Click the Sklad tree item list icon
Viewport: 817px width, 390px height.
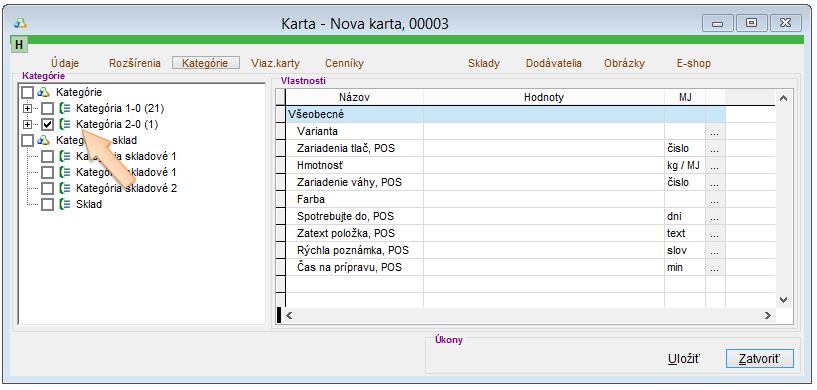65,204
